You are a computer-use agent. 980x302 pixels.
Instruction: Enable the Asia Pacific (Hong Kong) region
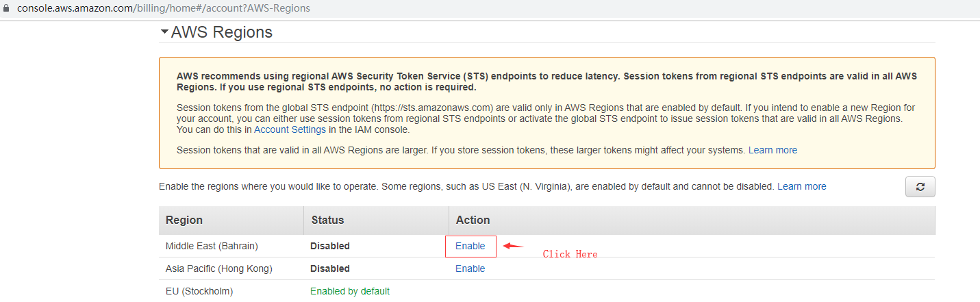click(470, 268)
